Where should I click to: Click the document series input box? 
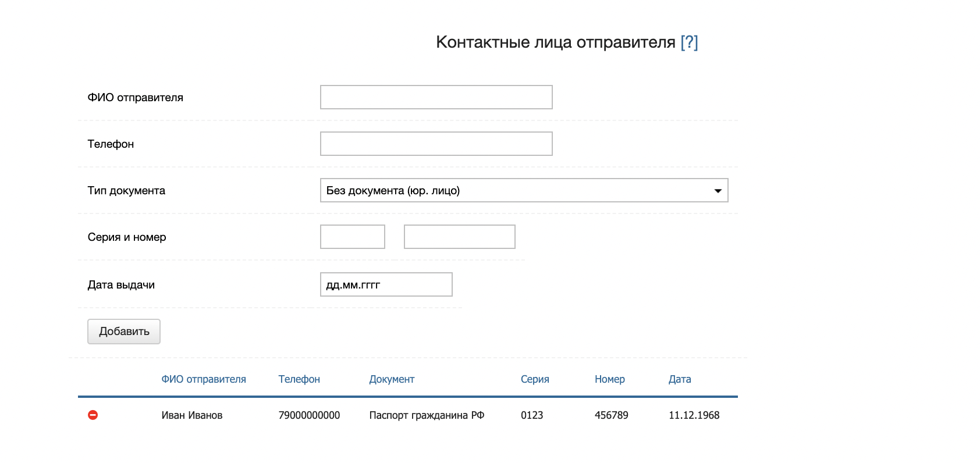tap(353, 237)
